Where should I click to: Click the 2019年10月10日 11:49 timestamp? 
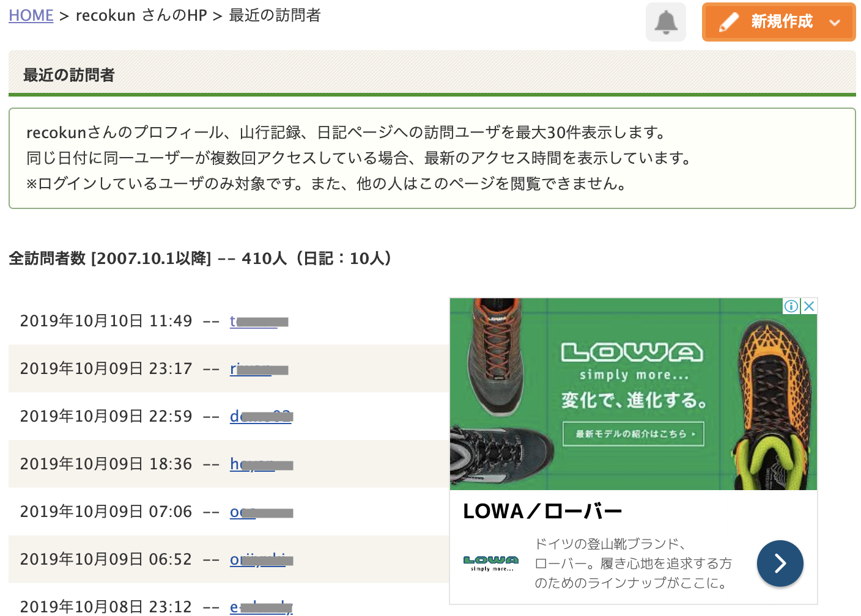[106, 321]
